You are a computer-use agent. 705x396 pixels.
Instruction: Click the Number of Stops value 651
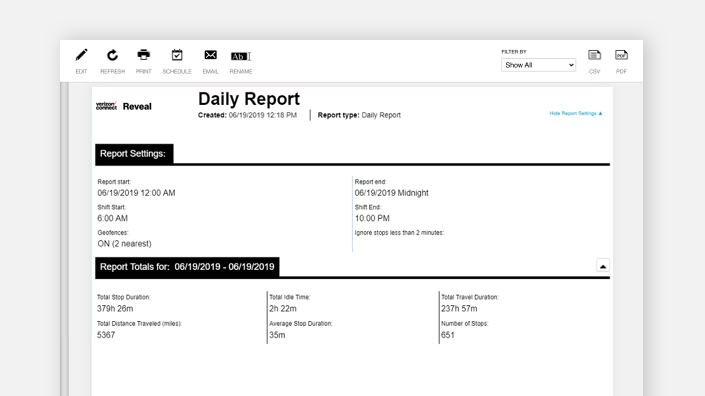point(448,335)
